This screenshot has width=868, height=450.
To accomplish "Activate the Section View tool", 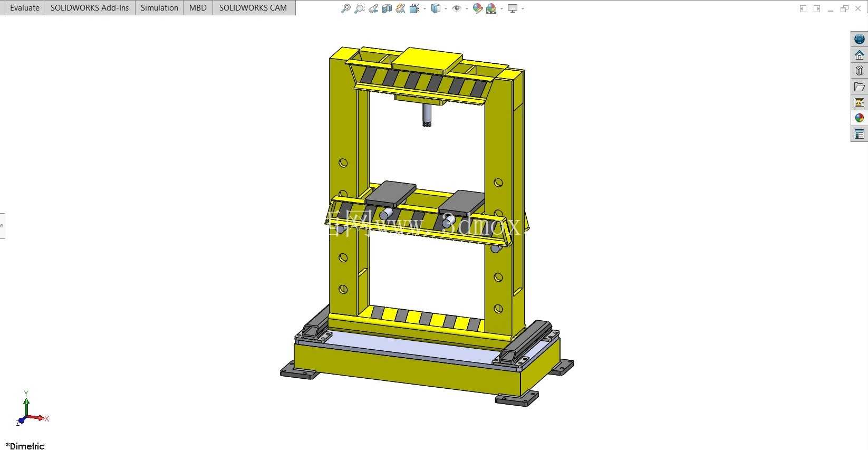I will [x=387, y=8].
